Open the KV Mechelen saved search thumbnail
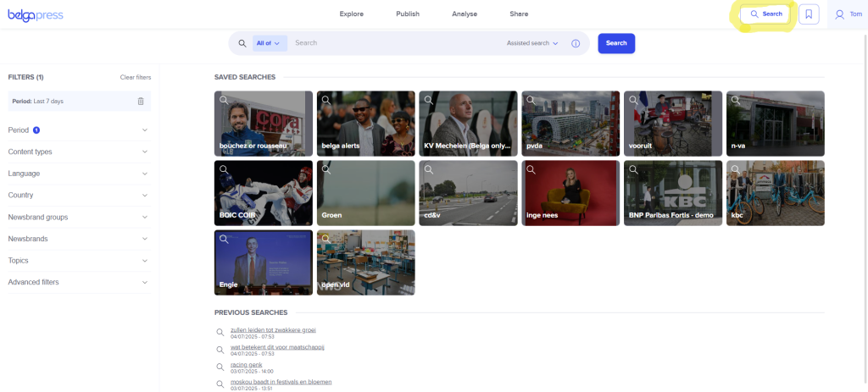Screen dimensions: 868x392 click(468, 124)
